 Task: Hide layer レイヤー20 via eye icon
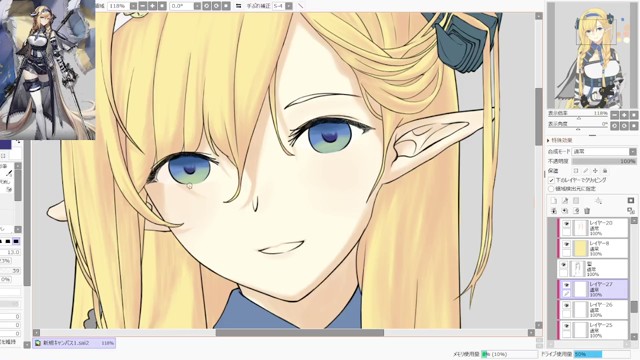pos(567,224)
